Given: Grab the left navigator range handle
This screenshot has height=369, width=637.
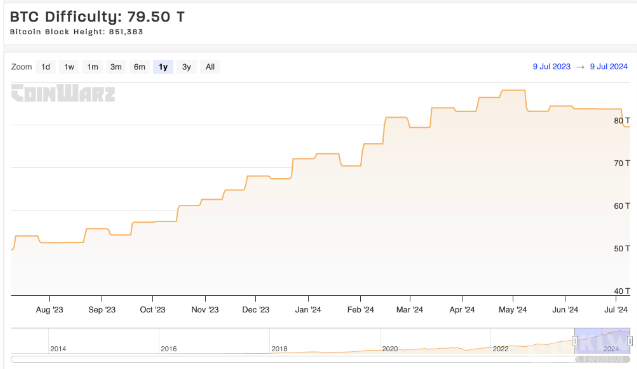Looking at the screenshot, I should pos(575,341).
